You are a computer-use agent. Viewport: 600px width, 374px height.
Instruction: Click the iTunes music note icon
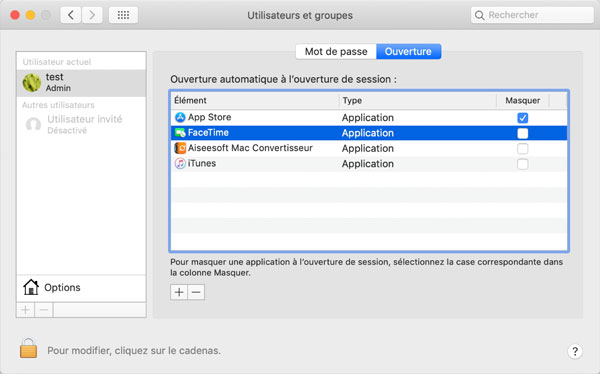pos(180,163)
